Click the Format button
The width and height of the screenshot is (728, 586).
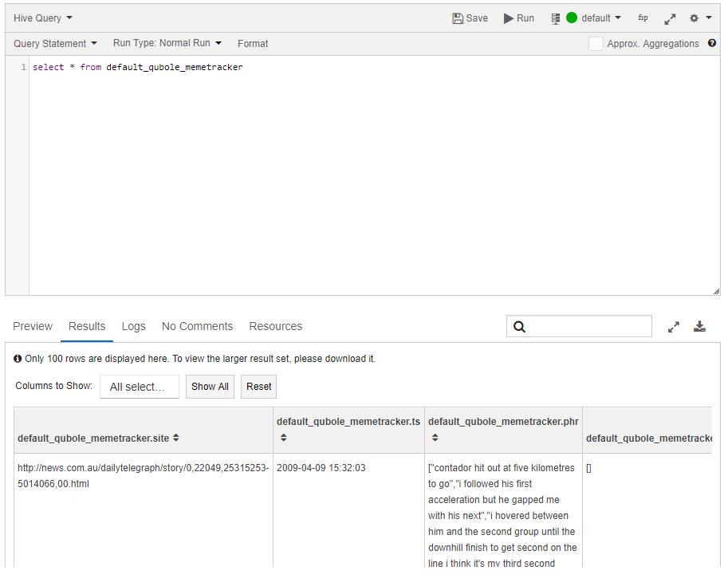[x=253, y=44]
